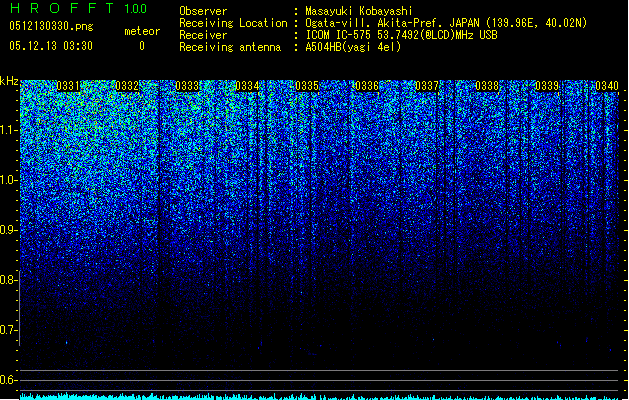Click the date stamp 05.12.13 03:30
The image size is (629, 400).
pyautogui.click(x=51, y=46)
